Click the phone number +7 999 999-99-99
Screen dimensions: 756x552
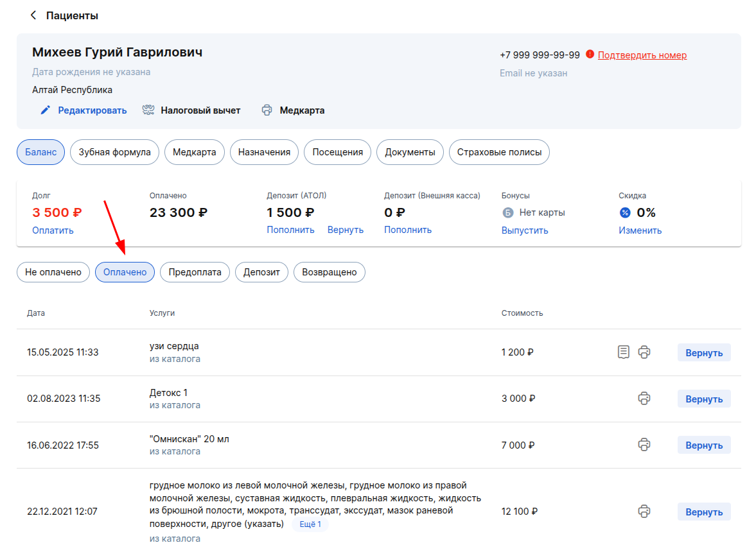(x=540, y=55)
